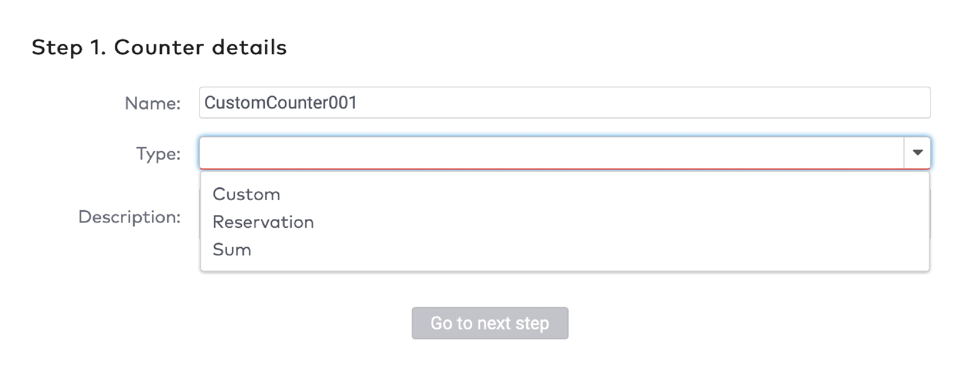Choose the Reservation counter type option
Screen dimensions: 980x374
263,222
